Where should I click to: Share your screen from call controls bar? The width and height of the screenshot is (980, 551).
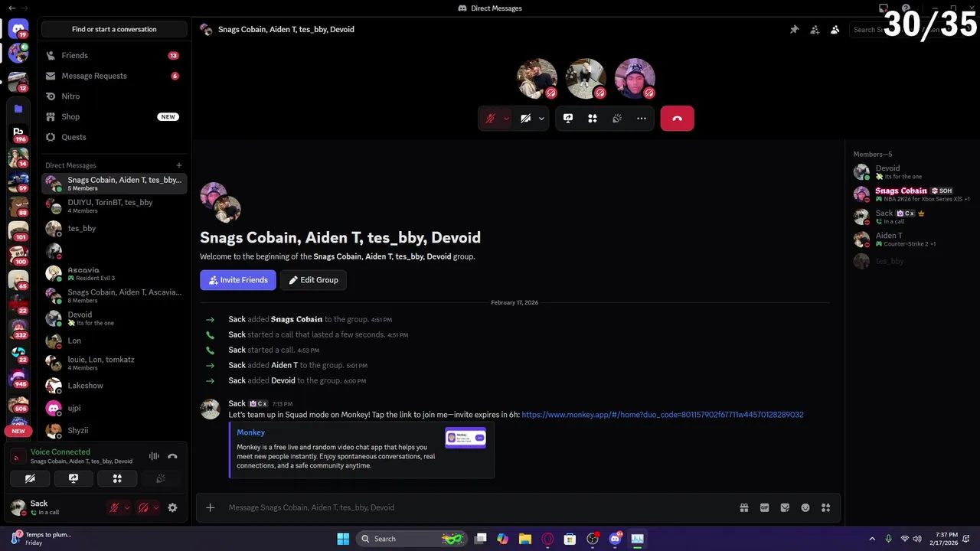click(x=568, y=119)
